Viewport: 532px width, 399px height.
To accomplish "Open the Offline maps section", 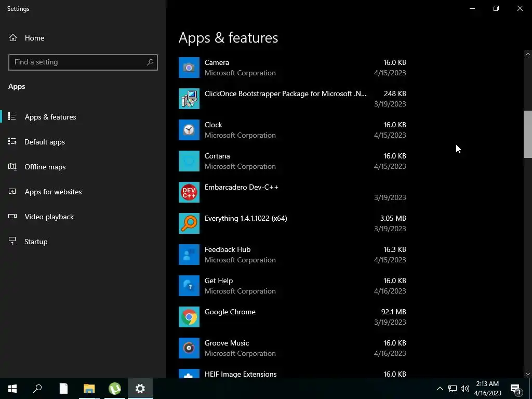I will click(83, 167).
